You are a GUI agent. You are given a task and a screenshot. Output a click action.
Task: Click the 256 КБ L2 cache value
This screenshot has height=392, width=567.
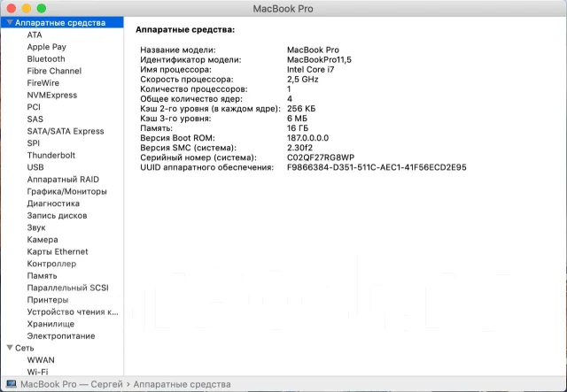click(301, 108)
